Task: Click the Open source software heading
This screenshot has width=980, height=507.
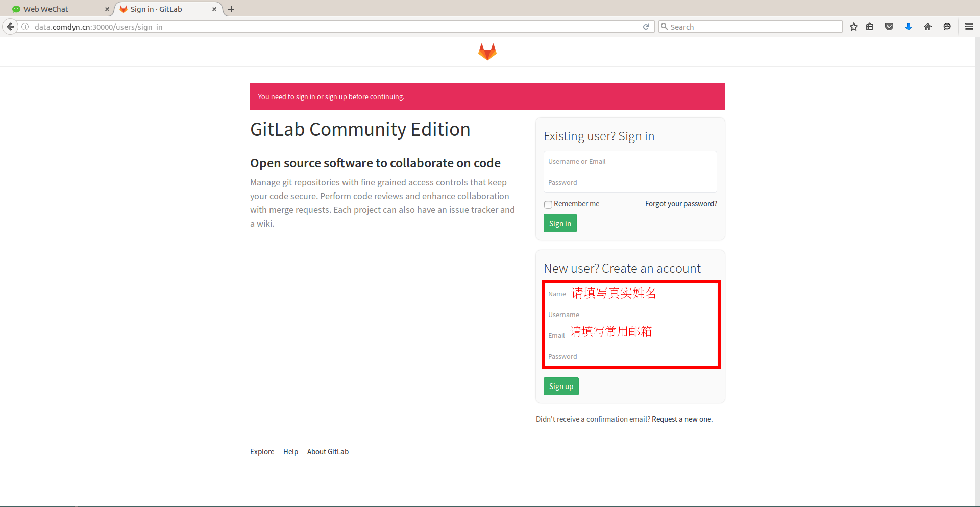Action: click(x=375, y=163)
